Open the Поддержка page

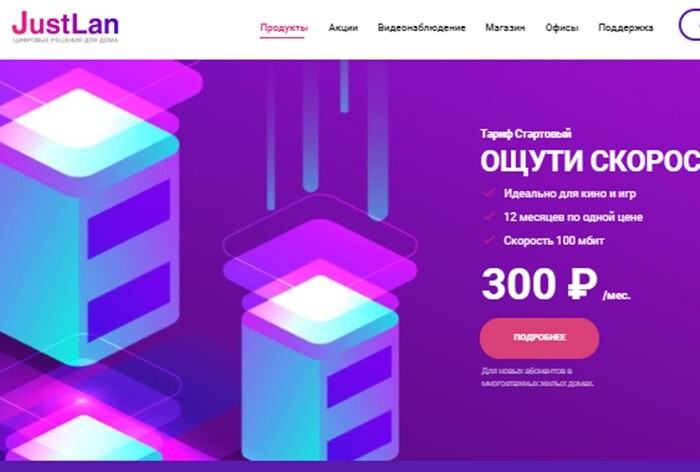(x=625, y=28)
